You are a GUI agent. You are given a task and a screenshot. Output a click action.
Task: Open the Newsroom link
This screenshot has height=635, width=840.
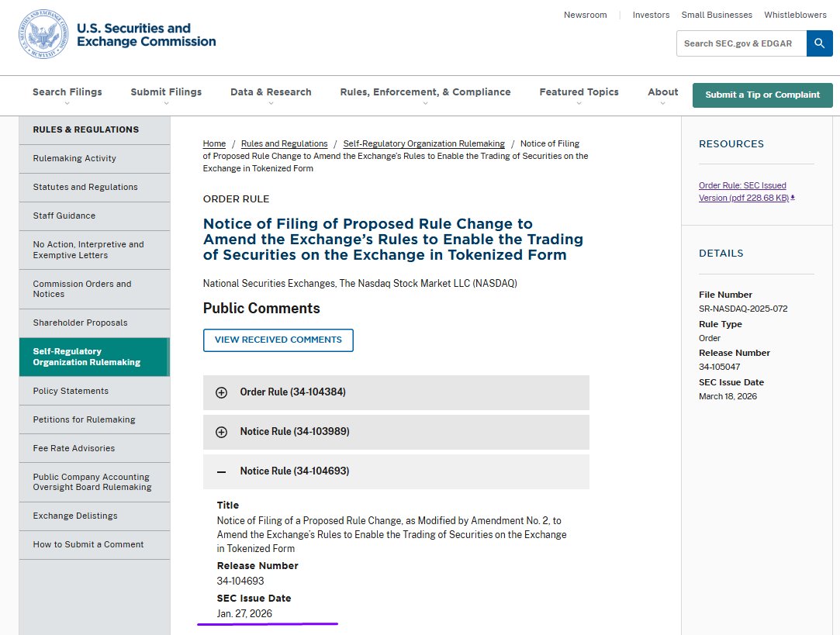tap(585, 15)
